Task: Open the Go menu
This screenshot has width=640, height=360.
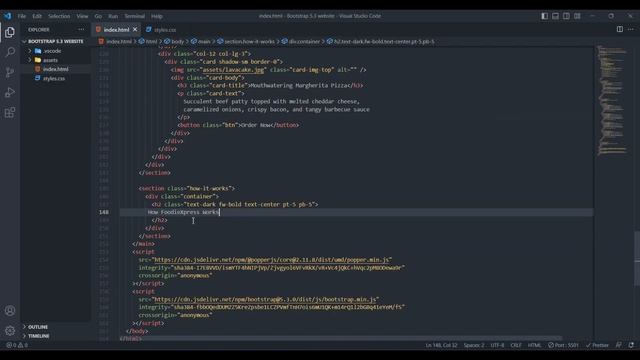Action: (98, 16)
